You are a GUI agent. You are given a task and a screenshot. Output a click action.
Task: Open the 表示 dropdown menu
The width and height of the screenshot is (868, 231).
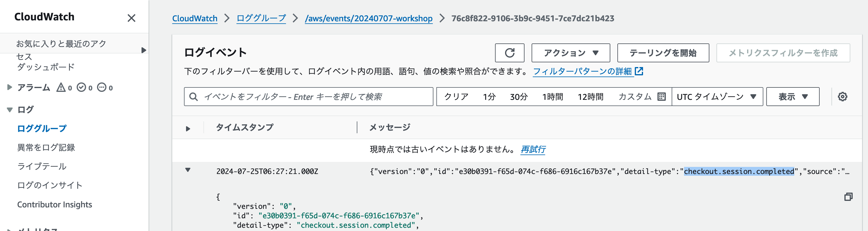pos(793,97)
